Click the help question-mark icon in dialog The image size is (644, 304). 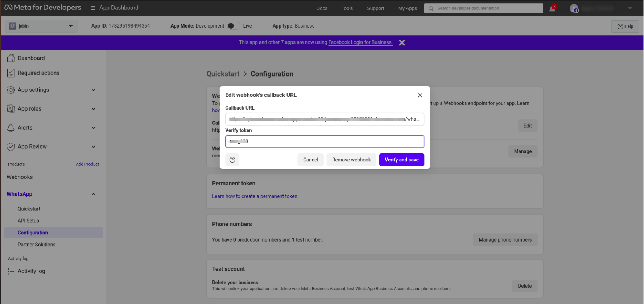[232, 160]
